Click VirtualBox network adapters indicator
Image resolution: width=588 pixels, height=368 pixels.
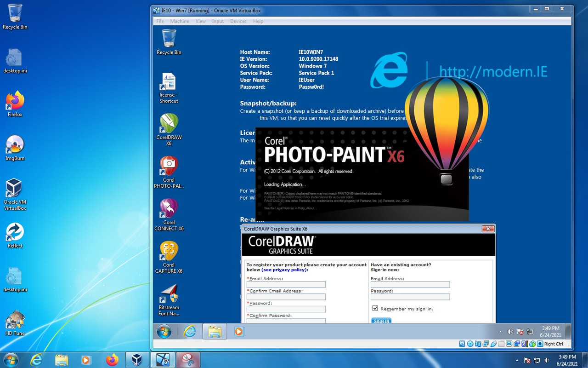[x=486, y=344]
